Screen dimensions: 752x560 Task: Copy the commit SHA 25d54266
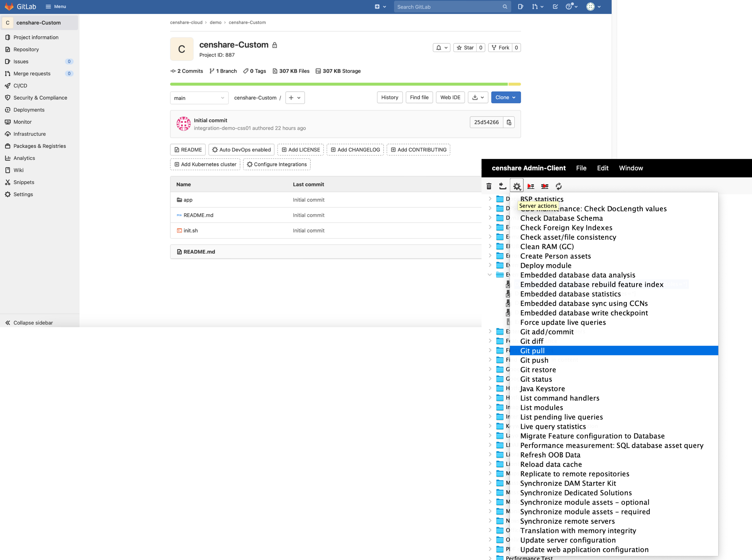click(x=509, y=122)
